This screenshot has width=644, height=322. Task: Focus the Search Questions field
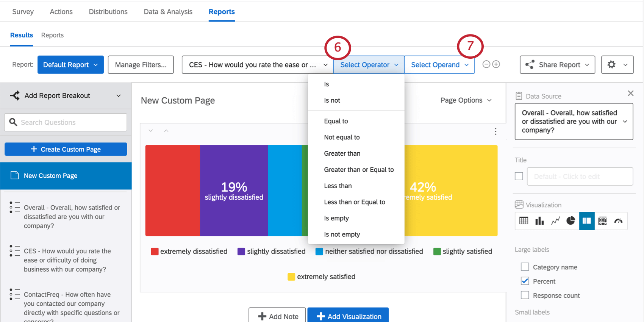coord(70,122)
